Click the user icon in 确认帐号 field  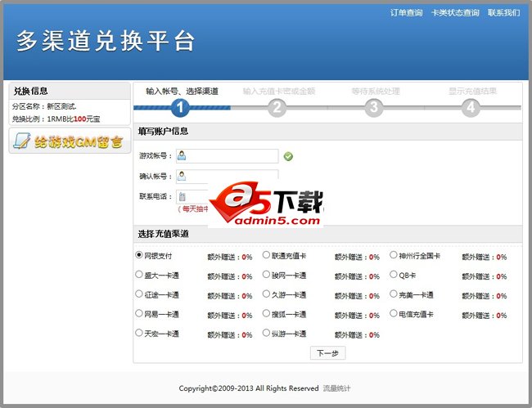(182, 176)
